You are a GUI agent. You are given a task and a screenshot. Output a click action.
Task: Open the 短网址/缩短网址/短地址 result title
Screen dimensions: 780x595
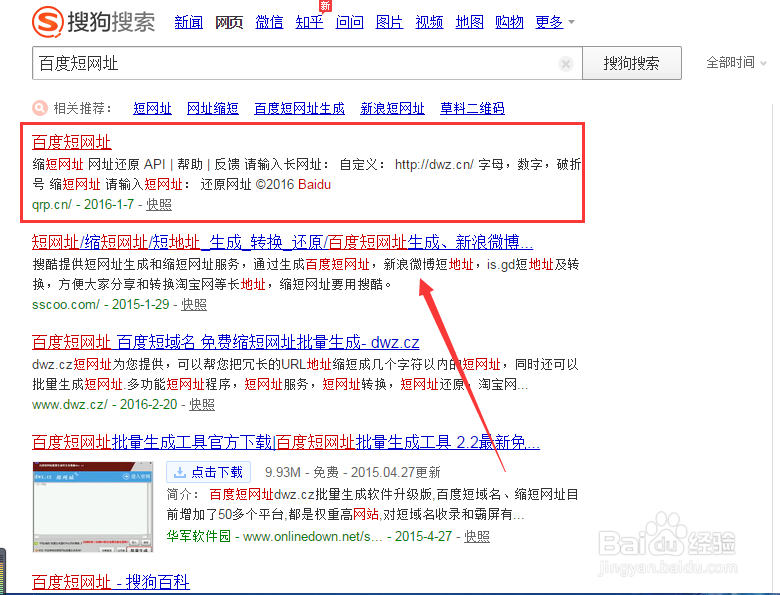click(282, 242)
